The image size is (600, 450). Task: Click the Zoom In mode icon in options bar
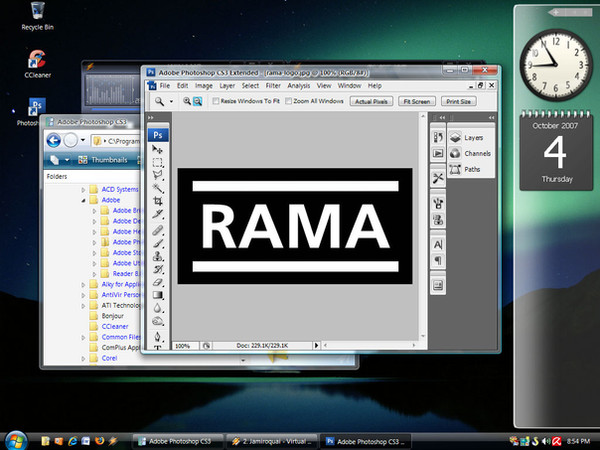pyautogui.click(x=187, y=101)
